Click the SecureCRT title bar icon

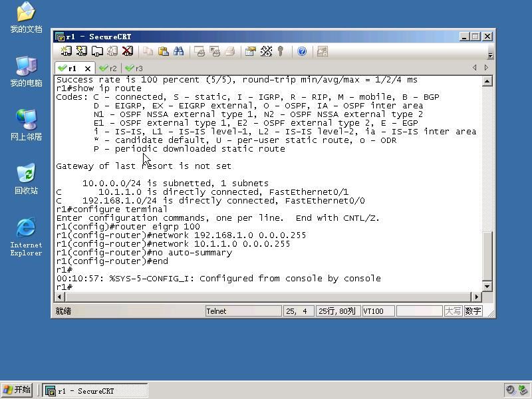click(60, 37)
